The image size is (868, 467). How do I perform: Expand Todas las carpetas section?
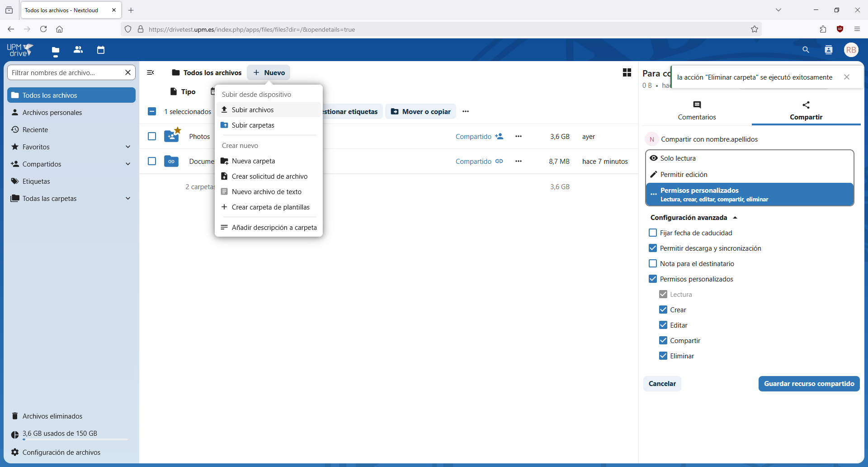click(128, 198)
